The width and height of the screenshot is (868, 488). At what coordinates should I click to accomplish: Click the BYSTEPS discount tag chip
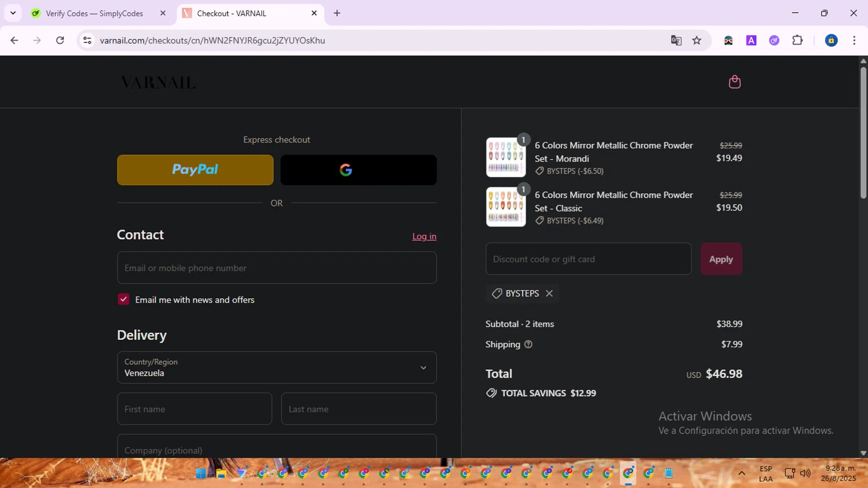point(523,293)
